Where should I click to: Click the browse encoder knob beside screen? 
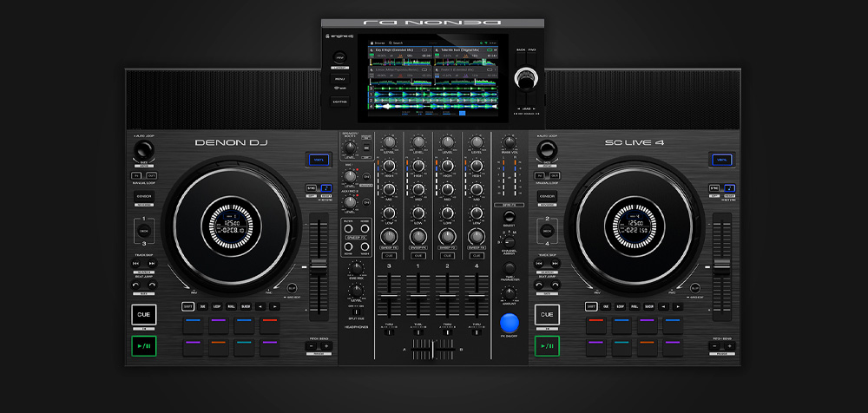pyautogui.click(x=525, y=79)
